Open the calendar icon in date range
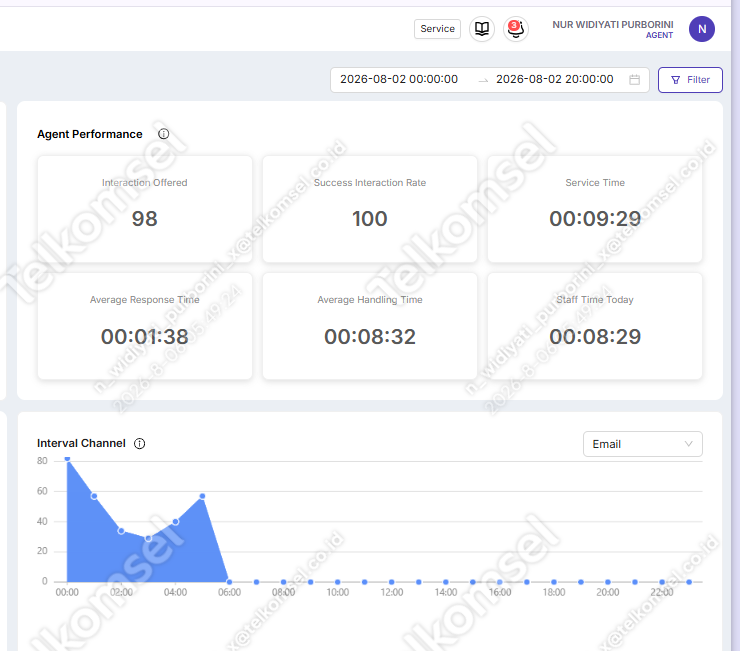 click(x=634, y=79)
